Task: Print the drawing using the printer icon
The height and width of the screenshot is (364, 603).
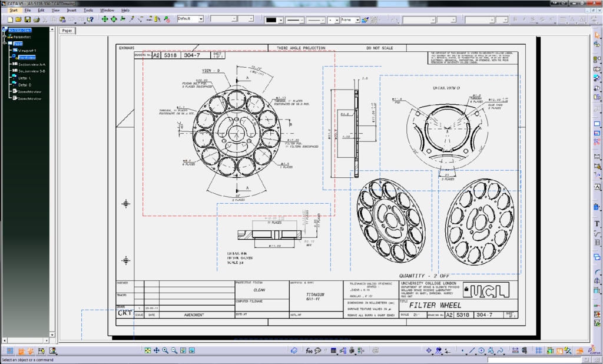Action: click(37, 19)
